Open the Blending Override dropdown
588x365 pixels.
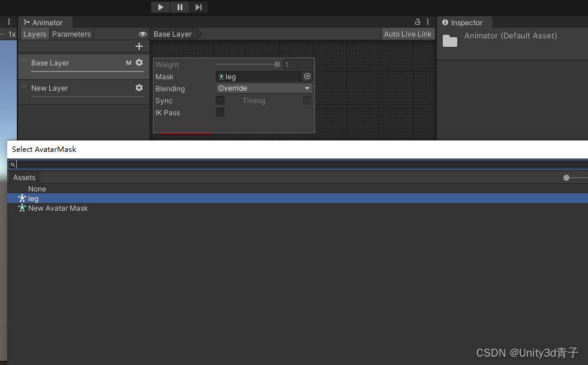pos(265,88)
